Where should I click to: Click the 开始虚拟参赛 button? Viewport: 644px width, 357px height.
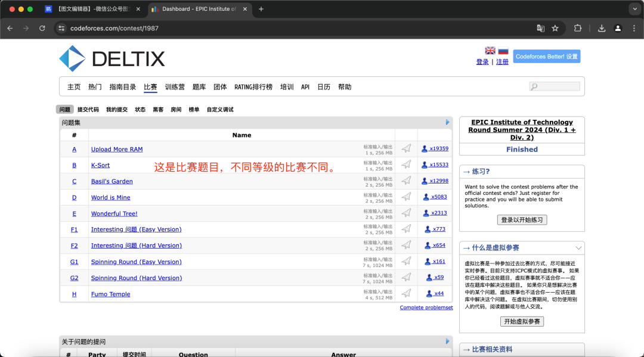[521, 321]
